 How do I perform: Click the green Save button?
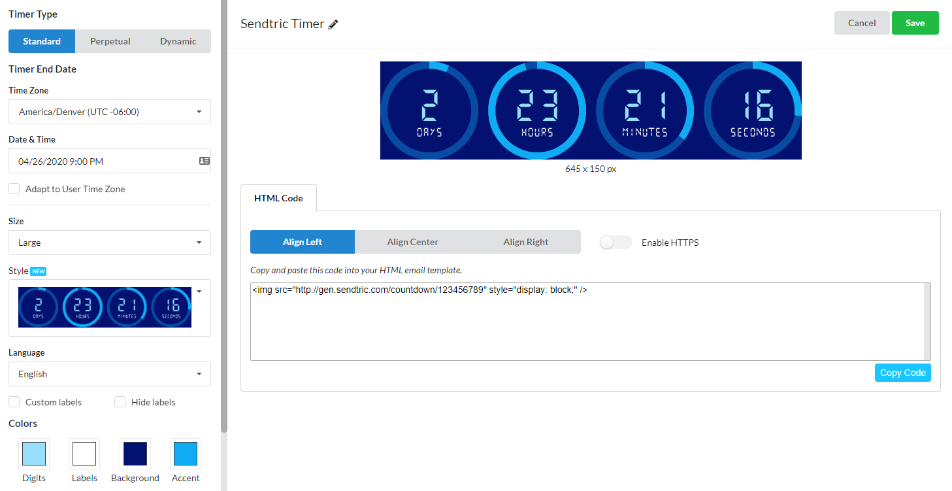point(915,23)
